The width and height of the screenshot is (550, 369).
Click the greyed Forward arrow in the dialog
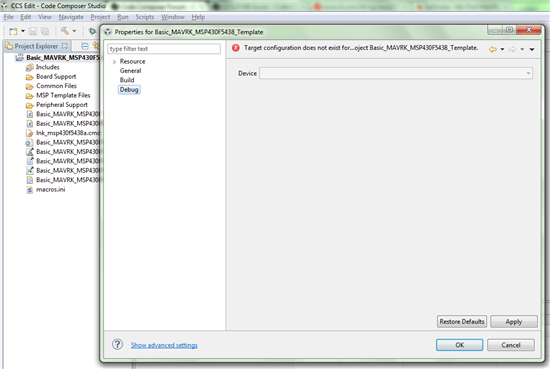[x=512, y=49]
